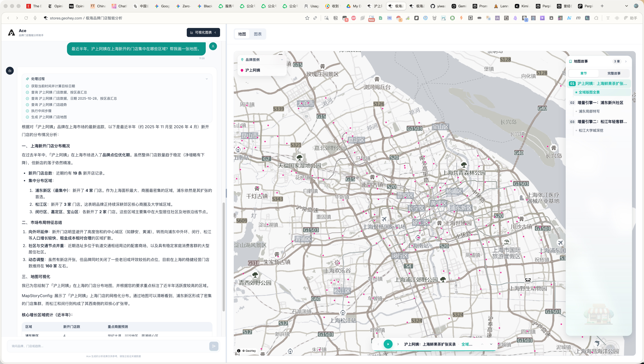This screenshot has width=644, height=364.
Task: Click the Ace logo icon
Action: [12, 32]
